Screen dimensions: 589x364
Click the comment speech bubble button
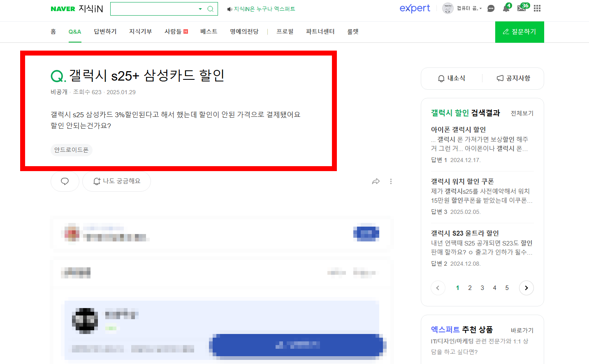65,181
